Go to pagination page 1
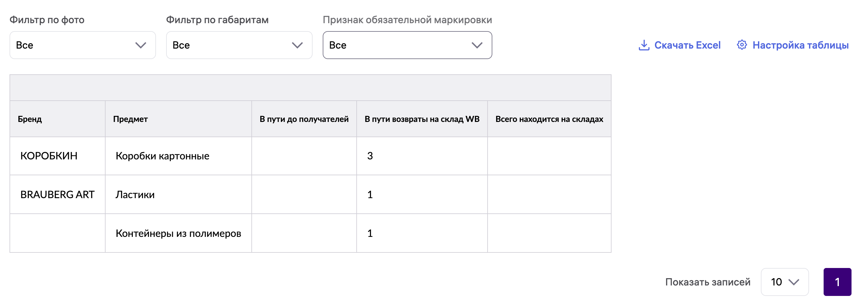 (837, 282)
